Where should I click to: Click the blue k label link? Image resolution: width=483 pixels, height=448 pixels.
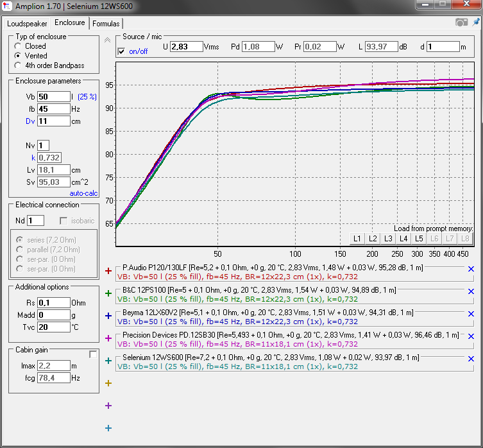(x=33, y=158)
